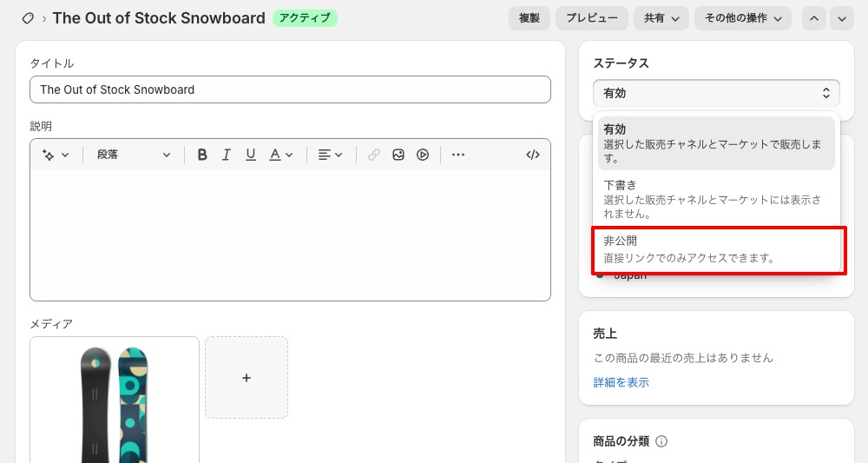
Task: Click the メディア label
Action: click(x=51, y=324)
